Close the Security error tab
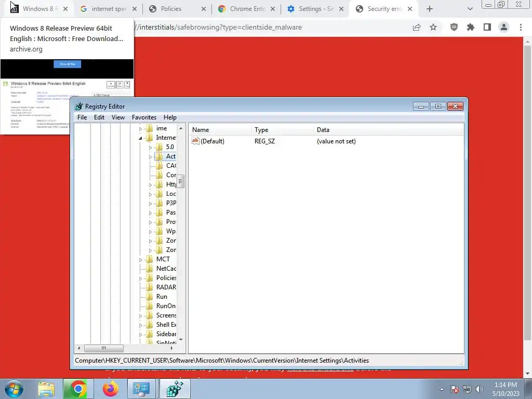 [410, 9]
